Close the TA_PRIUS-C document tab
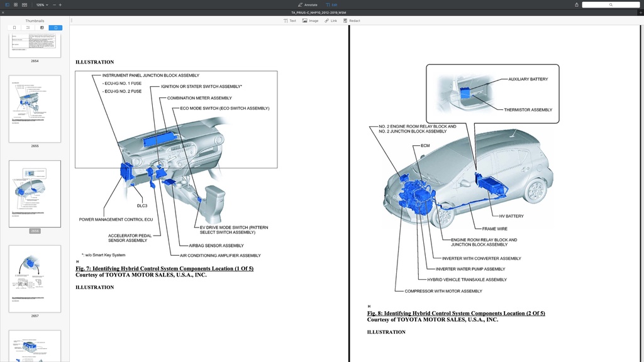Image resolution: width=644 pixels, height=362 pixels. [3, 13]
